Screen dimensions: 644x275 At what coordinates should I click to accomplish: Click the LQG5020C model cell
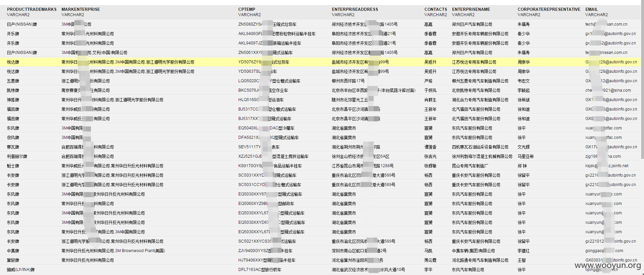(269, 81)
